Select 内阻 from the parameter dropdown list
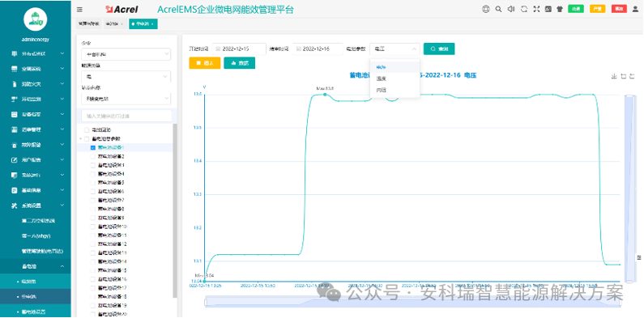This screenshot has width=644, height=318. pos(395,90)
